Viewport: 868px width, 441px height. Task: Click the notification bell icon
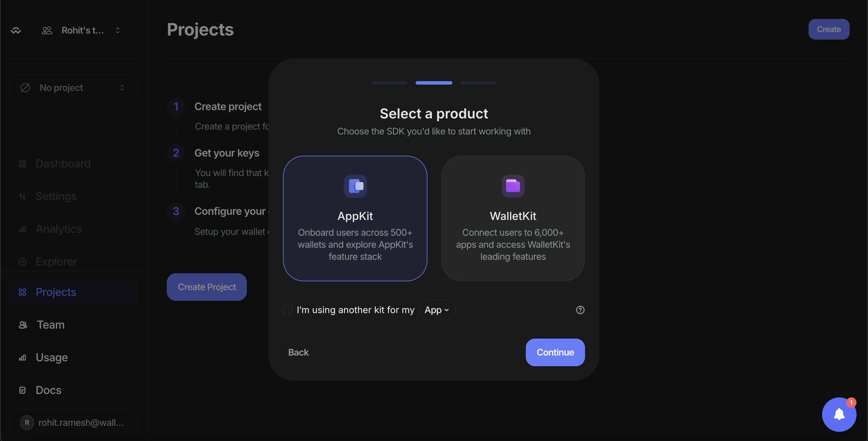click(839, 414)
